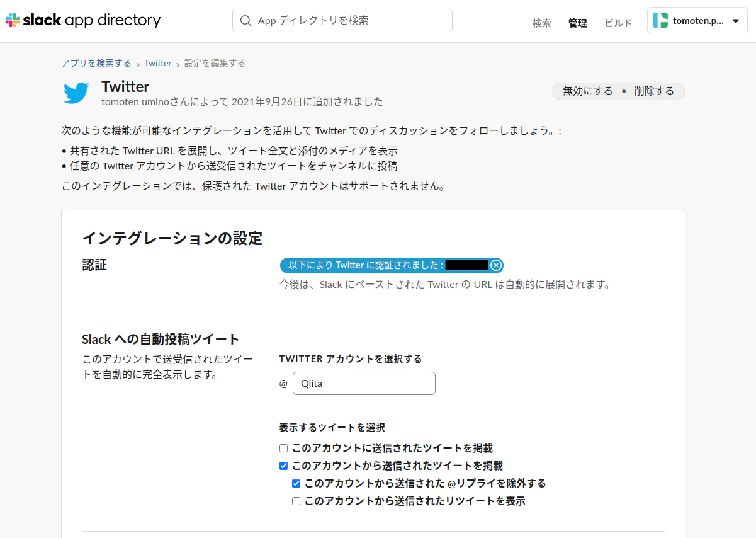Select 管理 in the top navigation

tap(577, 23)
